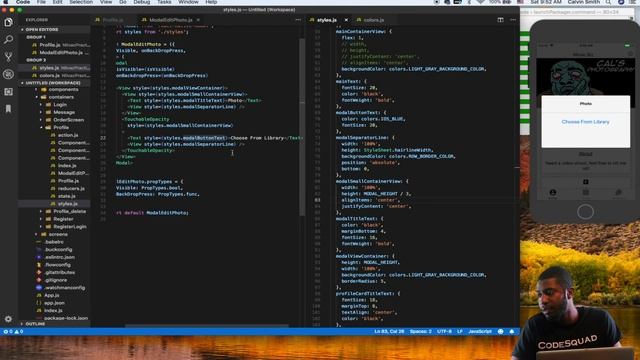640x360 pixels.
Task: Open reducers.js in the file tree
Action: pyautogui.click(x=71, y=189)
